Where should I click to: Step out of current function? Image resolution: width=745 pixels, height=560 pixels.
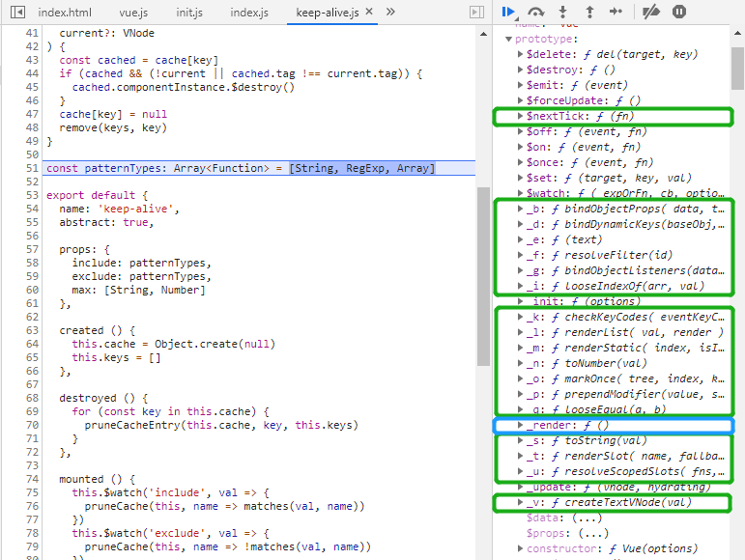[x=589, y=12]
